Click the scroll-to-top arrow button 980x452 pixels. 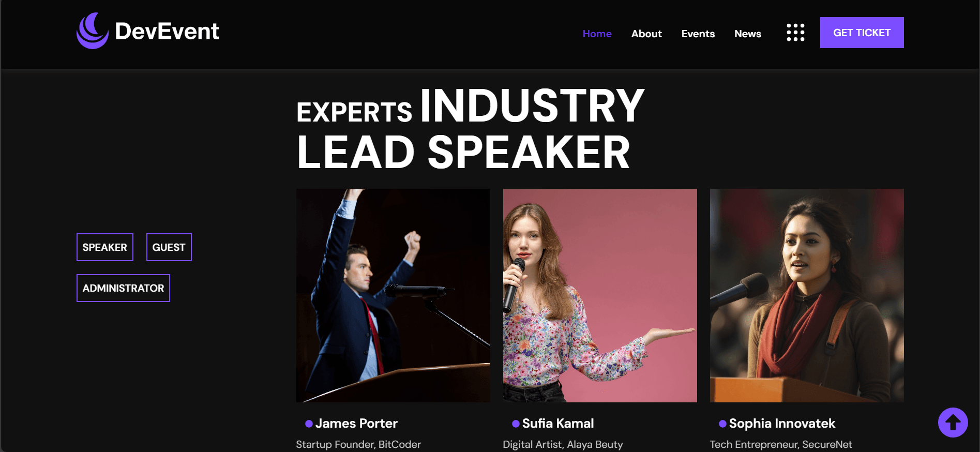pyautogui.click(x=953, y=423)
